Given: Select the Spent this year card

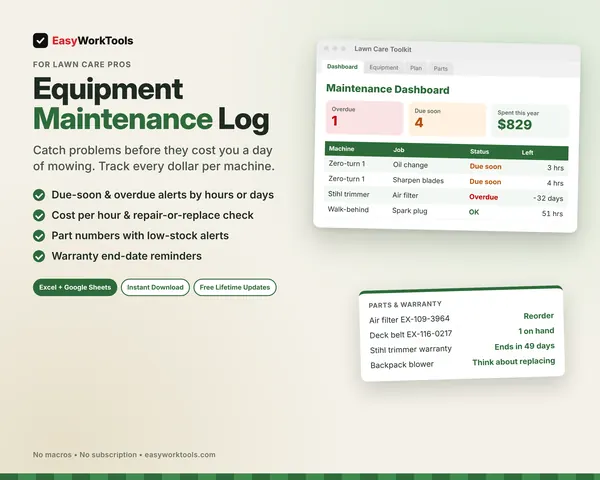Looking at the screenshot, I should (x=530, y=121).
